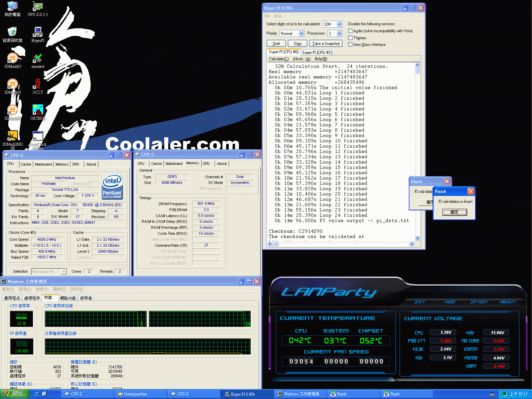Click the Core Speed value 4009.3 MHz

click(47, 239)
